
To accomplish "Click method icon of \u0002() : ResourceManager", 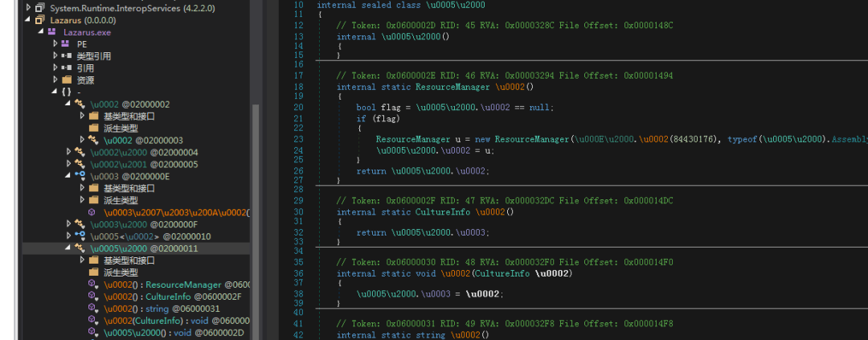I will [93, 285].
